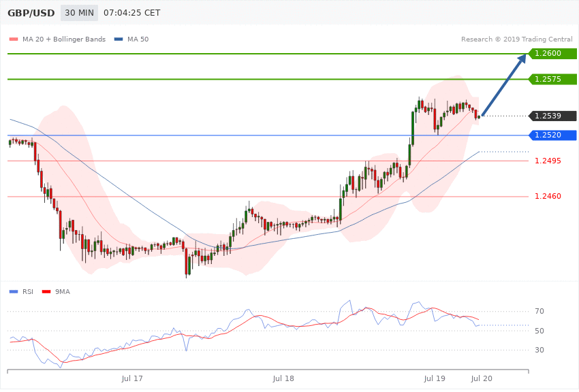Click Research © 2019 Trading Central credit

coord(516,39)
